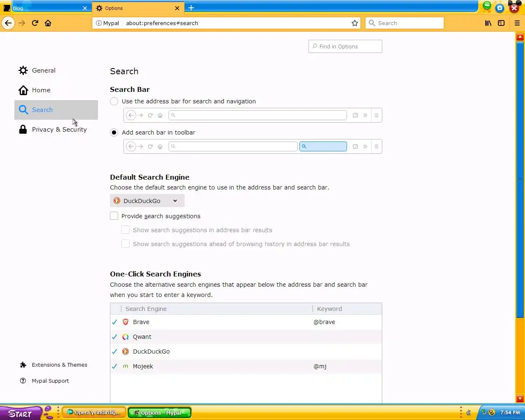Image resolution: width=525 pixels, height=420 pixels.
Task: Click the Options - Mypal taskbar button
Action: point(160,413)
